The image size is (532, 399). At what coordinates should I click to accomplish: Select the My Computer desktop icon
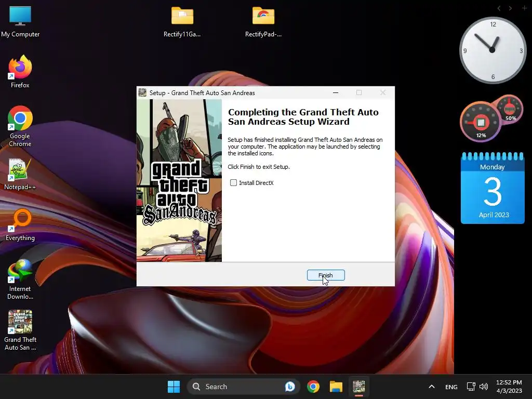click(20, 21)
